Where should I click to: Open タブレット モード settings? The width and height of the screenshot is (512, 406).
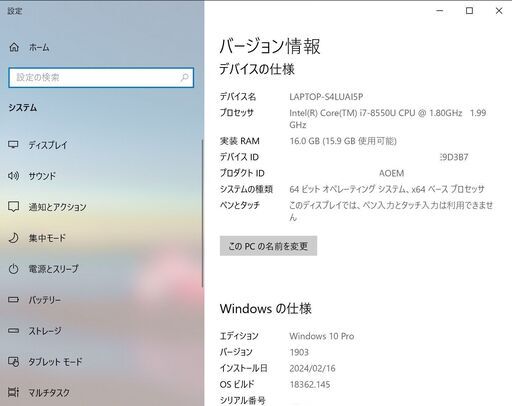(x=55, y=362)
